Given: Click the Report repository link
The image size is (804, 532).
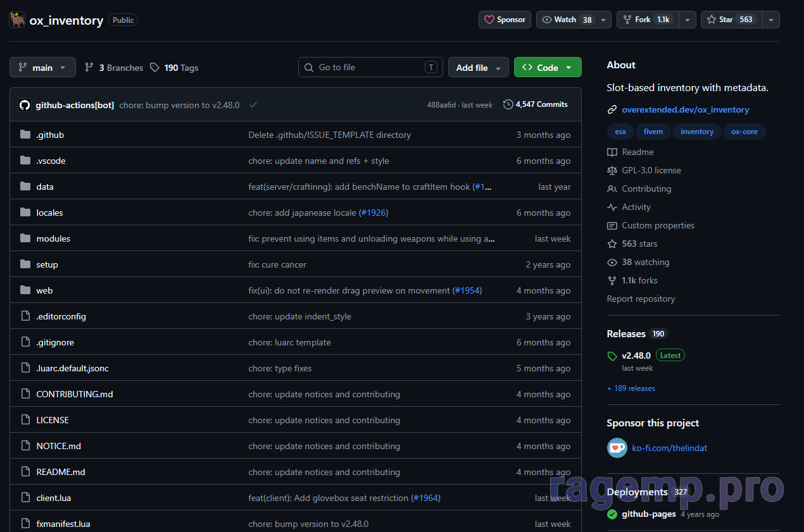Looking at the screenshot, I should (x=641, y=299).
